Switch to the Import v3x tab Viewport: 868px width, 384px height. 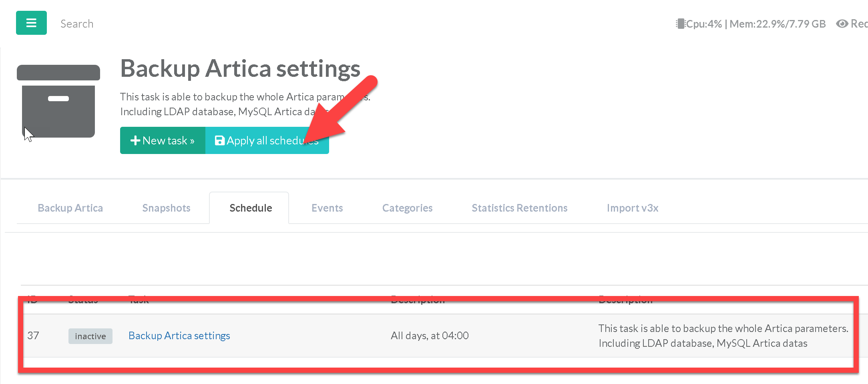tap(632, 208)
